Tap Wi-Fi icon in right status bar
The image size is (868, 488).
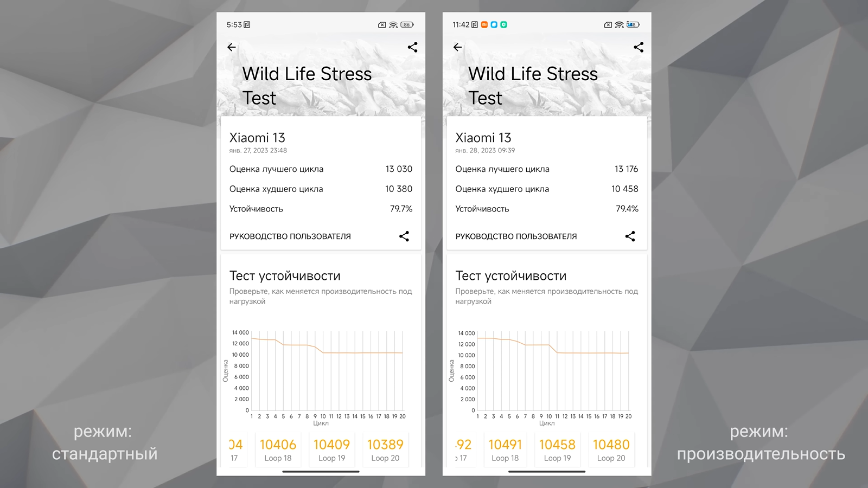[619, 25]
